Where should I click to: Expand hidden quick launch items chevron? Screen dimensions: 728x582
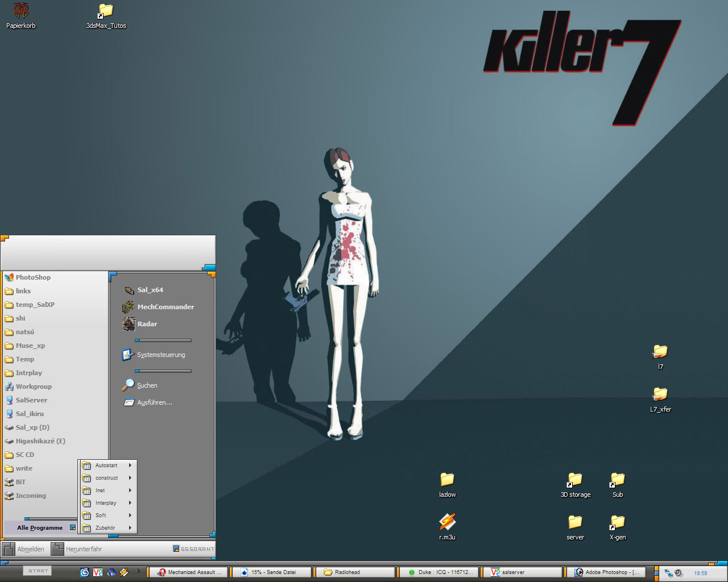tap(138, 571)
